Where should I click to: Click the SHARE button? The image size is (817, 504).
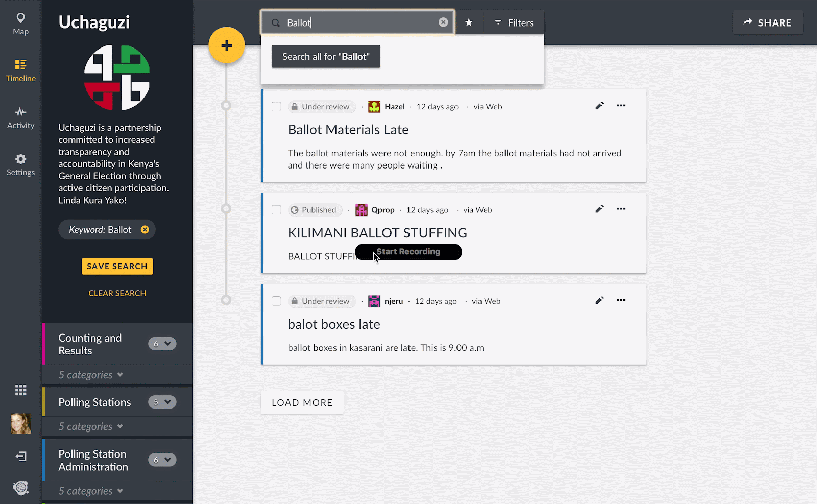(x=767, y=22)
